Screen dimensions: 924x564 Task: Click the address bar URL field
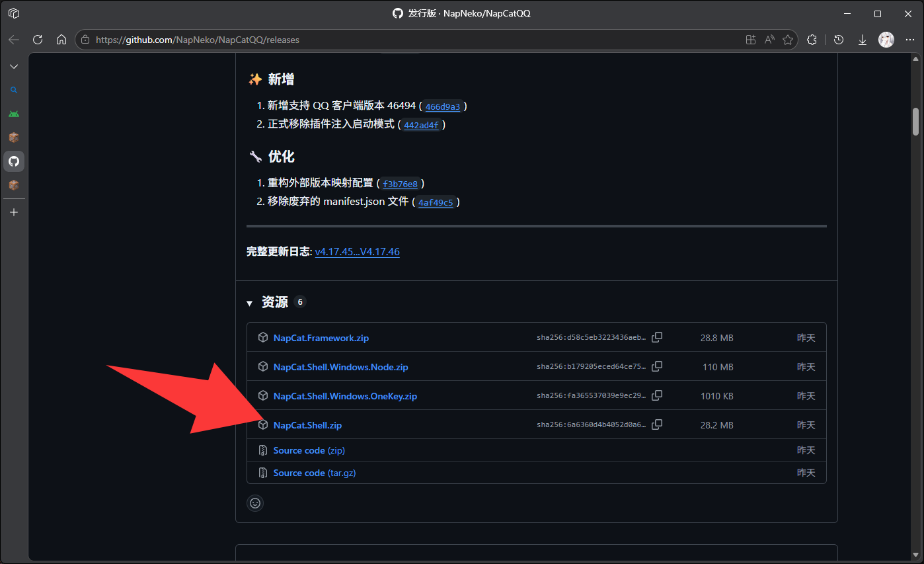(x=397, y=40)
